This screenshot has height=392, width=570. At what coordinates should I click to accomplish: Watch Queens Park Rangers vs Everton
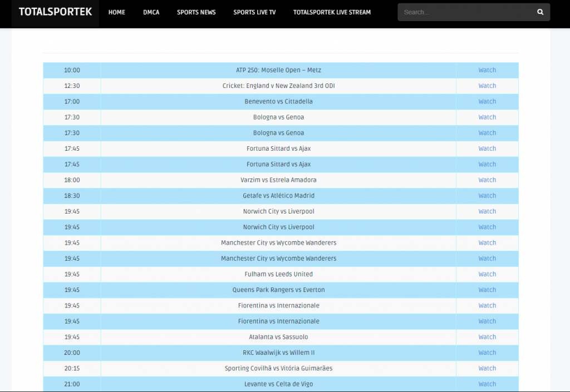click(487, 290)
